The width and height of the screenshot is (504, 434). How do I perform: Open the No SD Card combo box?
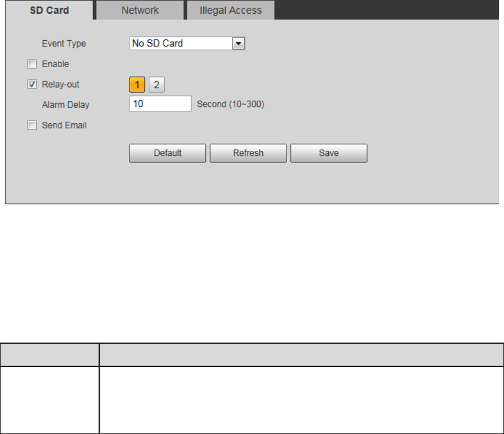point(187,44)
